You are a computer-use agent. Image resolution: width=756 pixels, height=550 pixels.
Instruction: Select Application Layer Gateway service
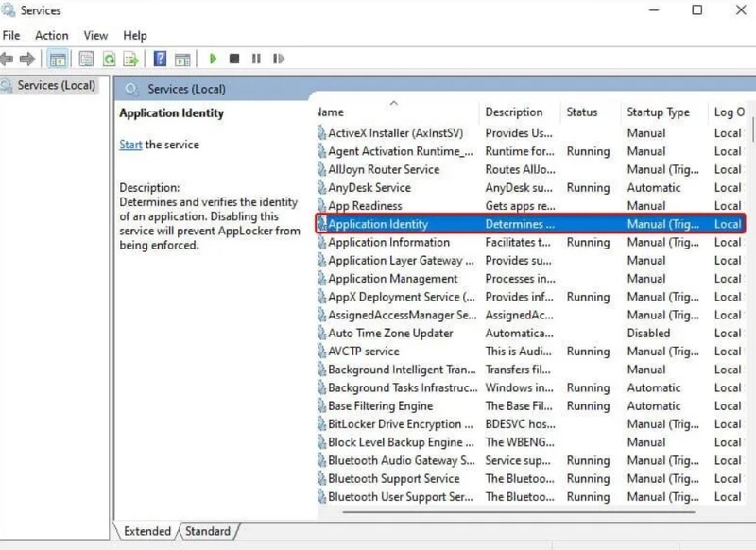click(x=530, y=261)
